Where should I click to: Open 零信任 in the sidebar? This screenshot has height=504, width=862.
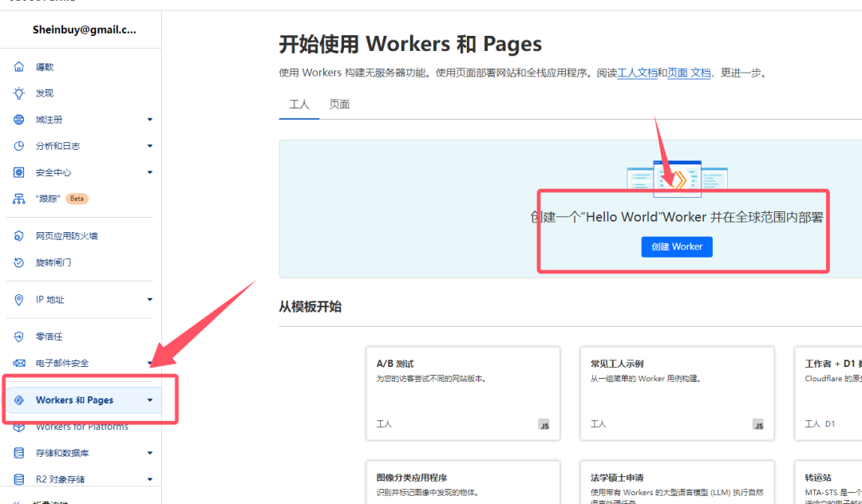pos(49,337)
